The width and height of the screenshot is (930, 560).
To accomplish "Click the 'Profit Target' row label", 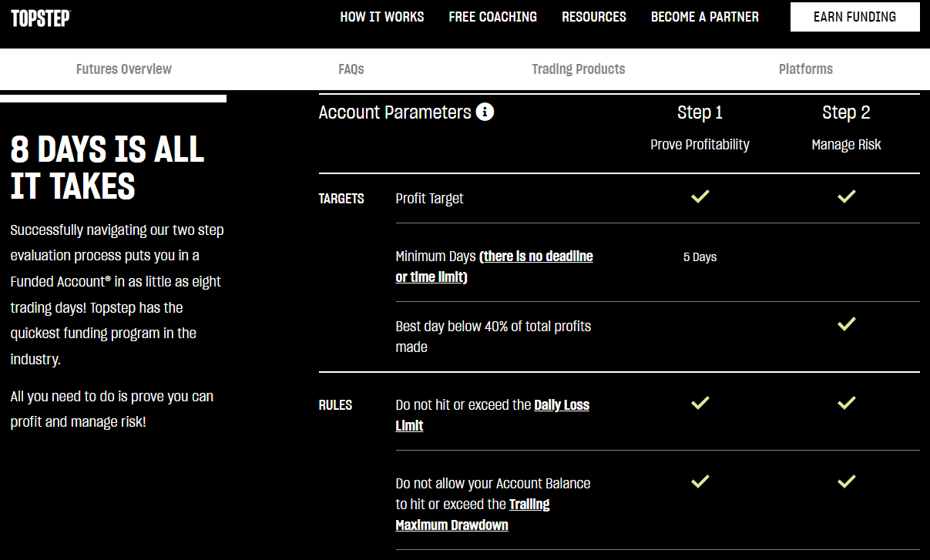I will coord(429,199).
